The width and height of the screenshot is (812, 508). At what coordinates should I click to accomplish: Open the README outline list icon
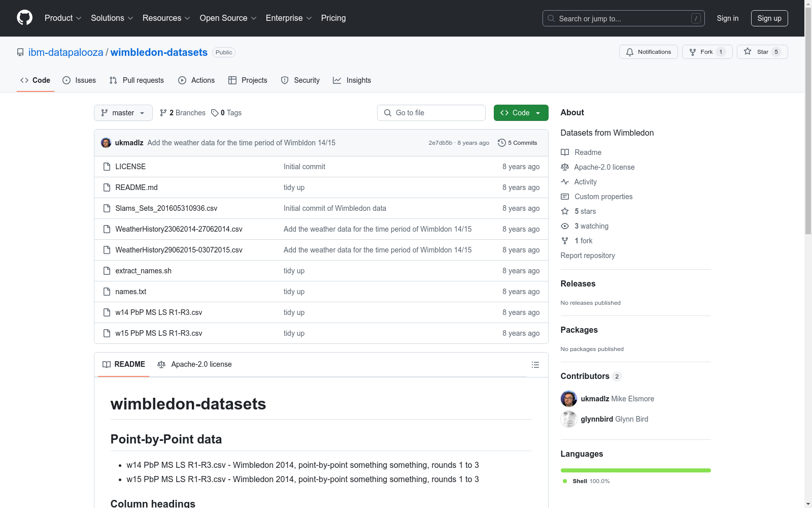[x=535, y=365]
